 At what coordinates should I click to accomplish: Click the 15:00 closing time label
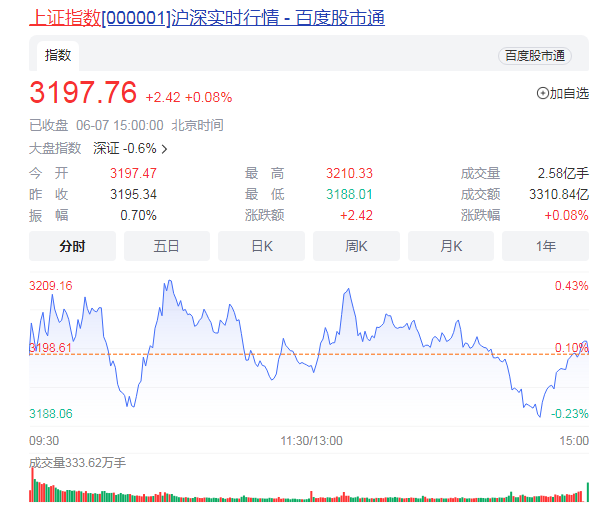click(x=574, y=440)
